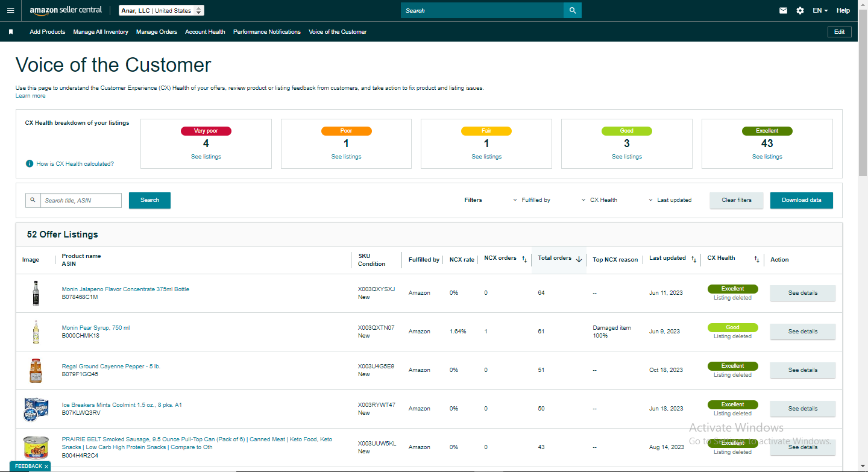The height and width of the screenshot is (472, 868).
Task: See listings under Fair
Action: tap(486, 157)
